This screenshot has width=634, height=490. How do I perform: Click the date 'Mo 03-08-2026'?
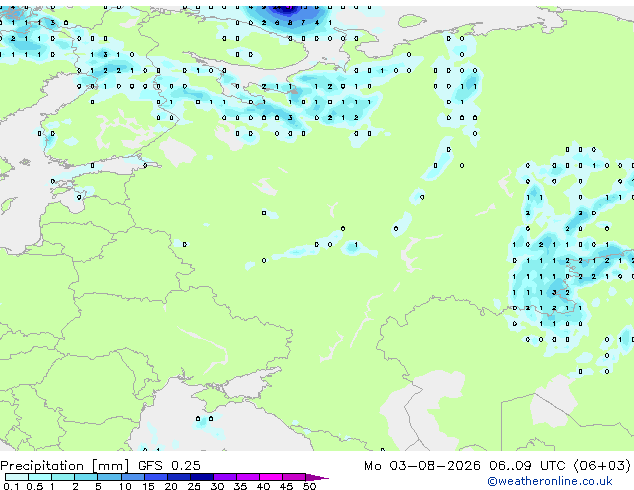click(422, 466)
